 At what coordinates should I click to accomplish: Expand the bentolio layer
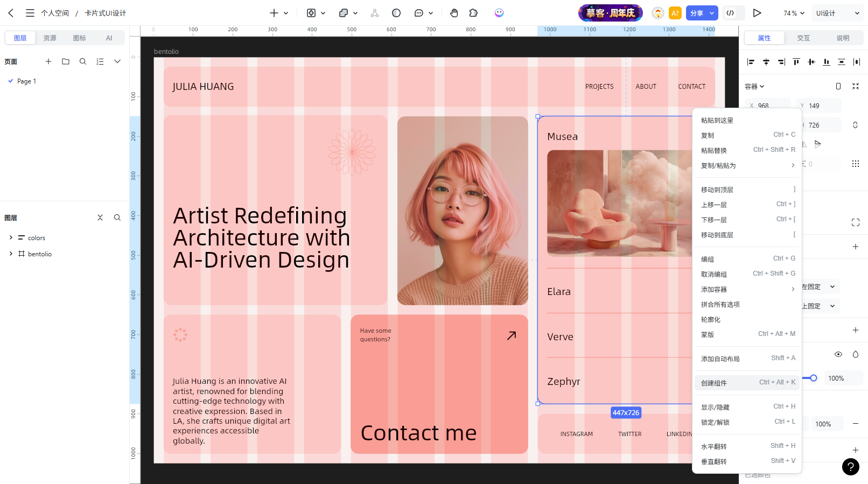[x=11, y=254]
